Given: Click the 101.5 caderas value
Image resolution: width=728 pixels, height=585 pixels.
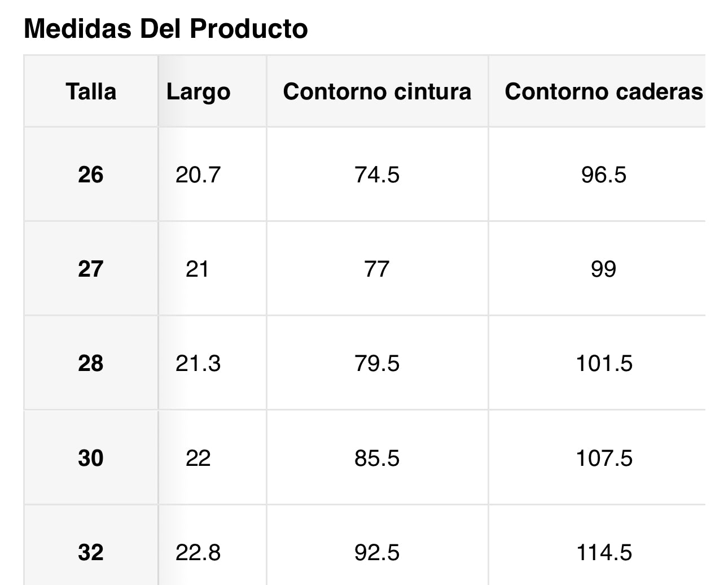Looking at the screenshot, I should pyautogui.click(x=604, y=363).
